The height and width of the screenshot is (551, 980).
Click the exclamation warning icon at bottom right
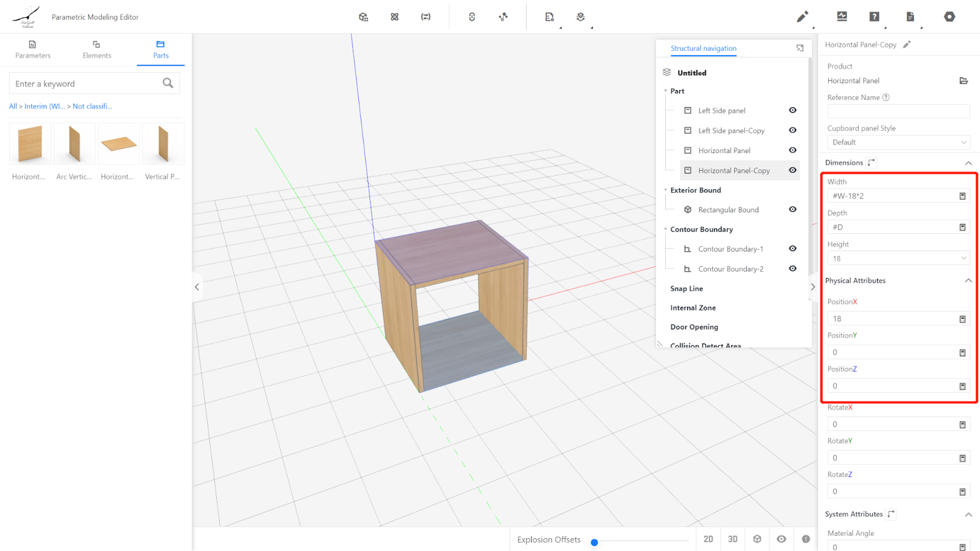(x=805, y=539)
